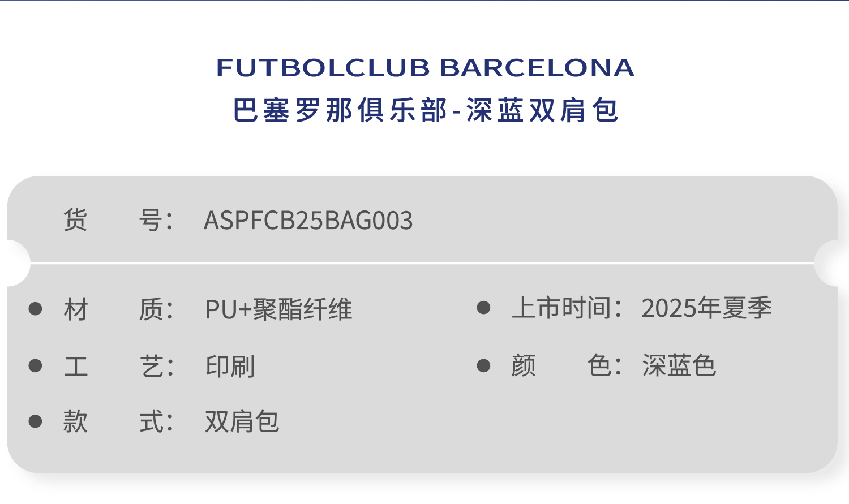Click the bullet dot beside 工艺
The image size is (849, 504).
(x=36, y=366)
